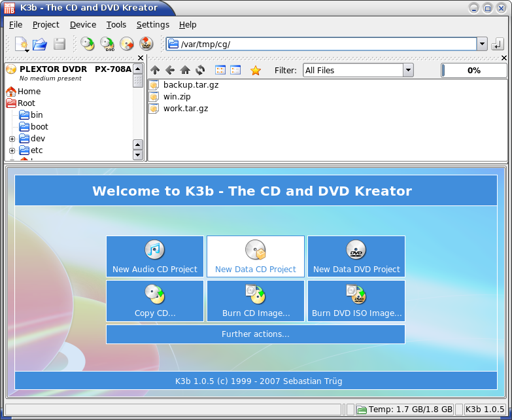Click the K3b application icon in title bar
Screen dimensions: 512x420
tap(9, 8)
